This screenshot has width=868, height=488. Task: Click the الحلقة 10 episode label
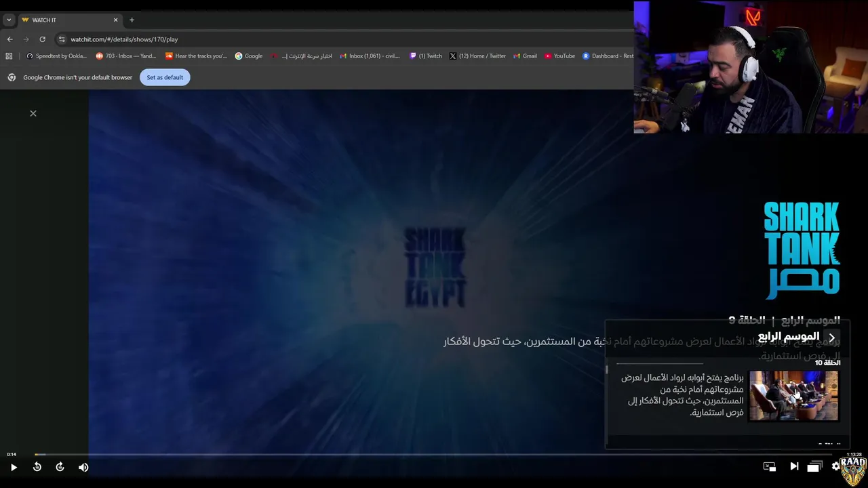pos(827,363)
